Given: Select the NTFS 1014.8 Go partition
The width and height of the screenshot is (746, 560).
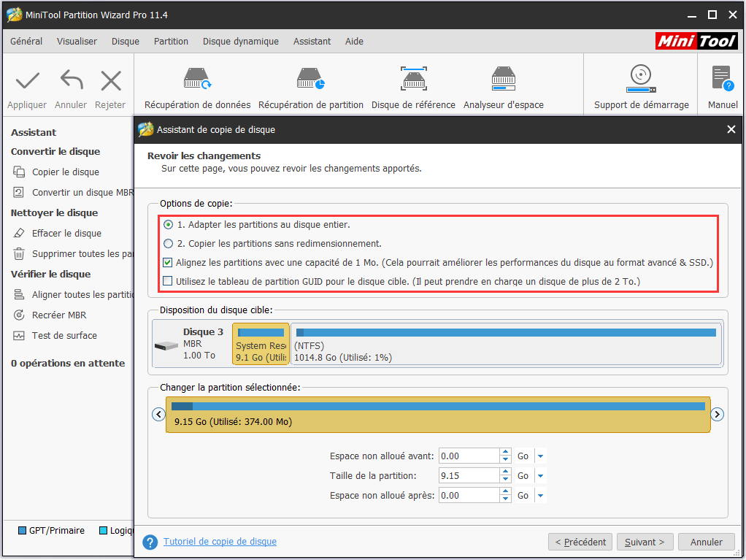Looking at the screenshot, I should pos(507,344).
